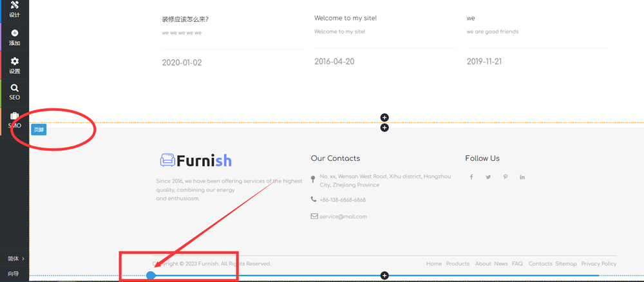This screenshot has width=644, height=282.
Task: Click the blue circle handle on bottom line
Action: (x=151, y=276)
